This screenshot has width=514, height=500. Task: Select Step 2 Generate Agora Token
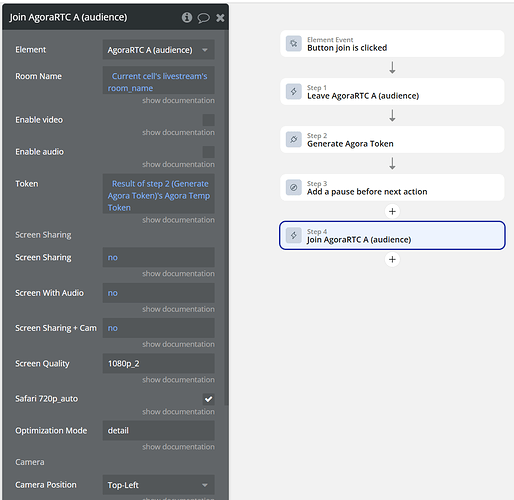392,140
